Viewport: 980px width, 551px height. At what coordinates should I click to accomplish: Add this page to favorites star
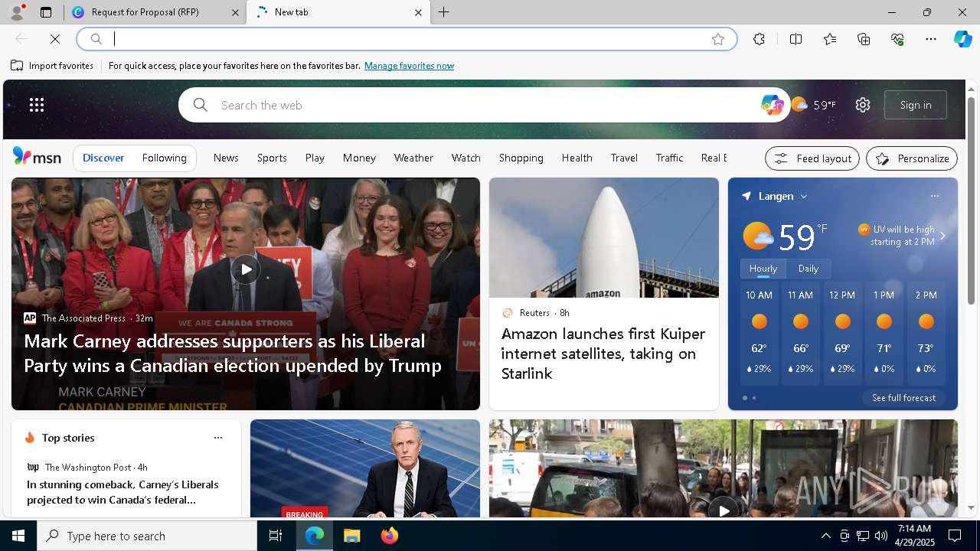tap(717, 39)
